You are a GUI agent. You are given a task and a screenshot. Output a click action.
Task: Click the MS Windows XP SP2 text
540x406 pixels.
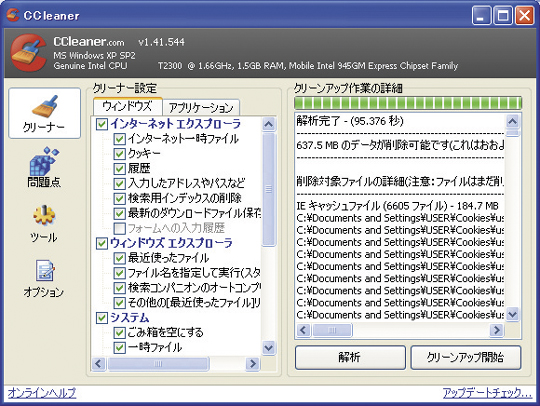click(x=94, y=55)
